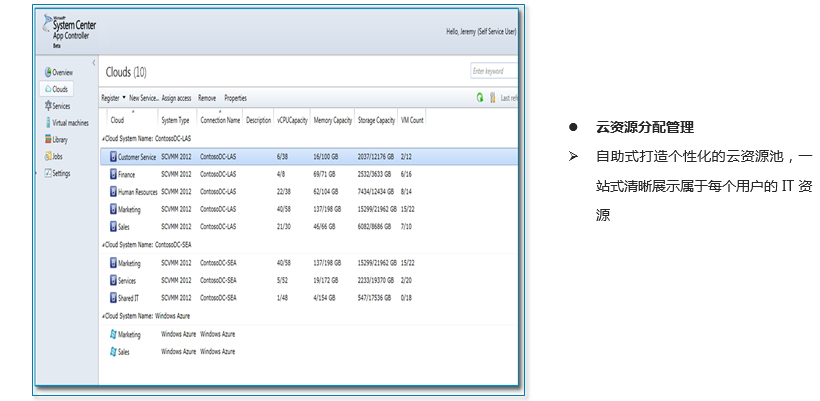Click the Windows Azure Marketing icon
Screen dimensions: 820x401
click(x=113, y=334)
